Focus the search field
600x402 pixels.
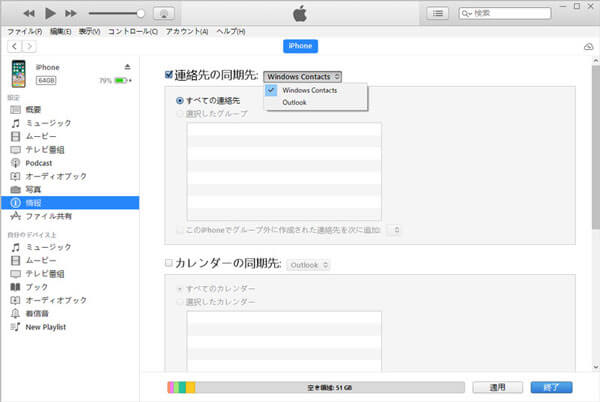click(505, 13)
